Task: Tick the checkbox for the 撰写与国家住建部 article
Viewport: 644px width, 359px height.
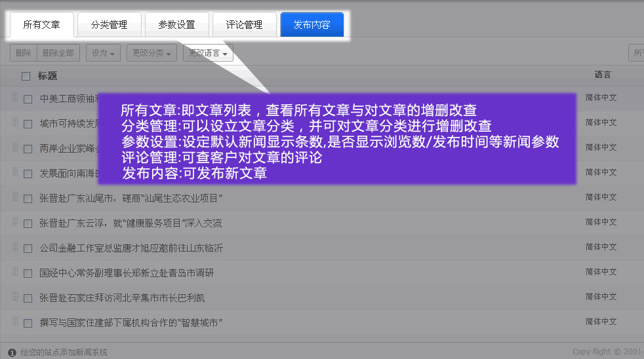Action: (28, 323)
